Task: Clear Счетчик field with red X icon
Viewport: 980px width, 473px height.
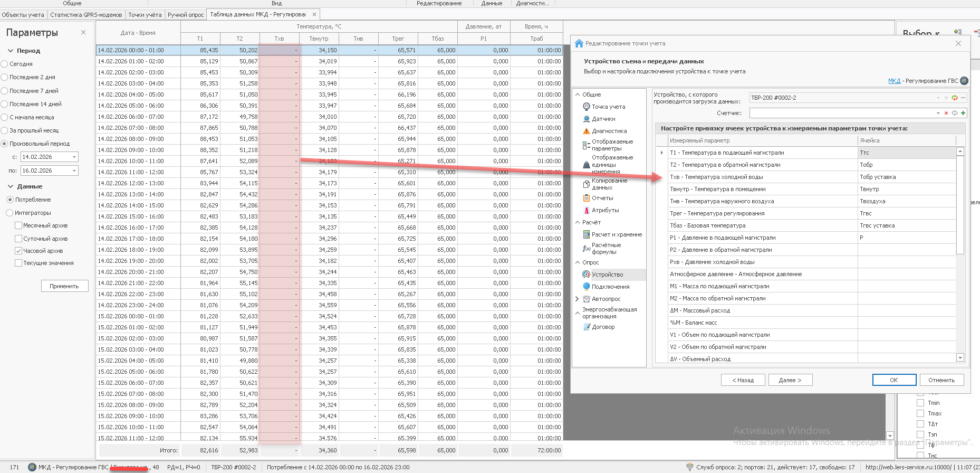Action: point(946,113)
